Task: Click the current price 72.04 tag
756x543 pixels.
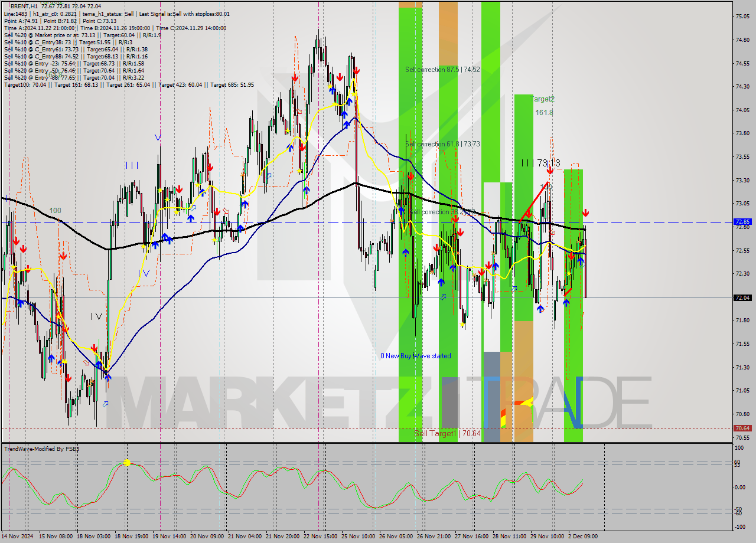Action: pyautogui.click(x=742, y=297)
